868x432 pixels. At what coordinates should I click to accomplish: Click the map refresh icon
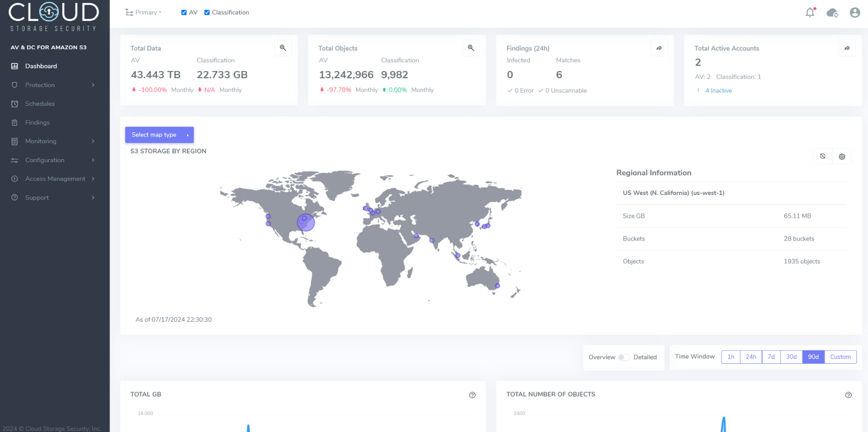(x=823, y=156)
